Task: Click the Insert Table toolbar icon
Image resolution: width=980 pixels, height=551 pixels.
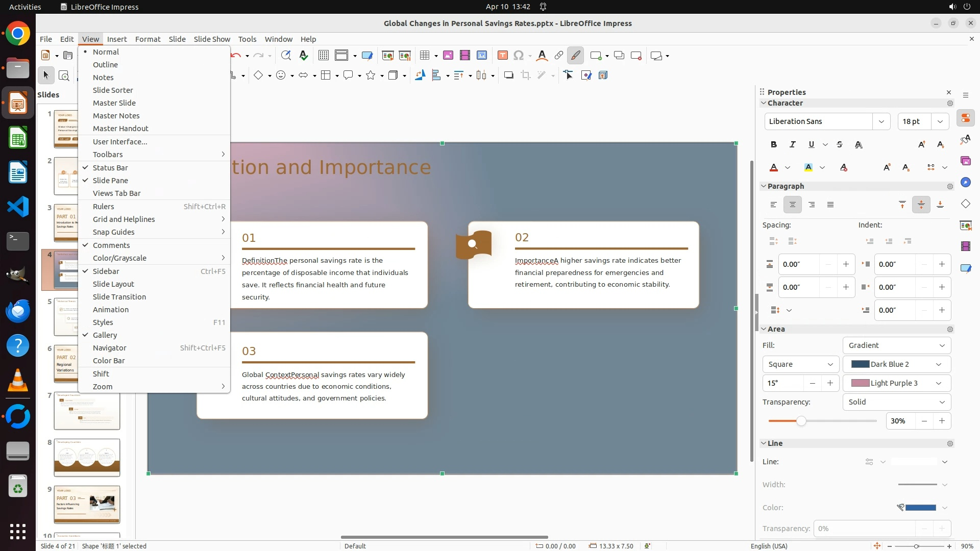Action: (424, 56)
